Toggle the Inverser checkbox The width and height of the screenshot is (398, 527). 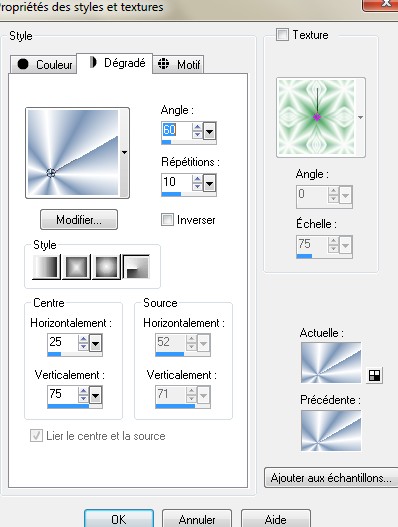pos(167,220)
